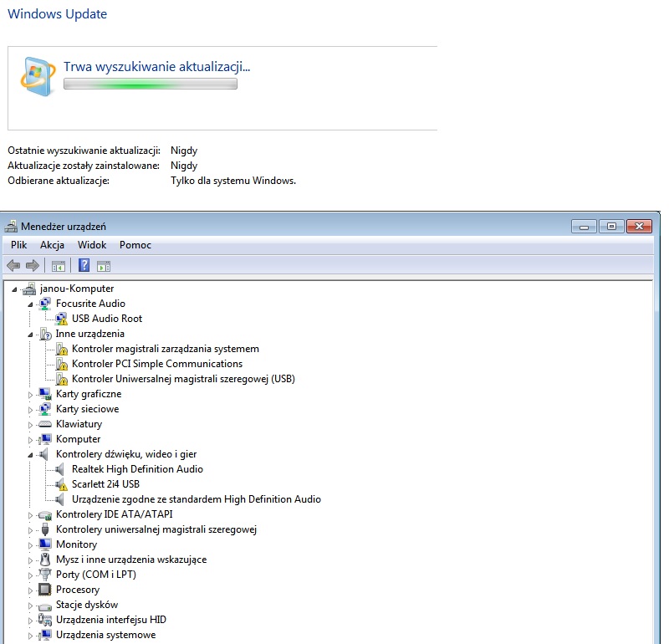Viewport: 669px width, 644px height.
Task: Click the Kontrolery IDE ATA/ATAPI icon
Action: tap(45, 515)
